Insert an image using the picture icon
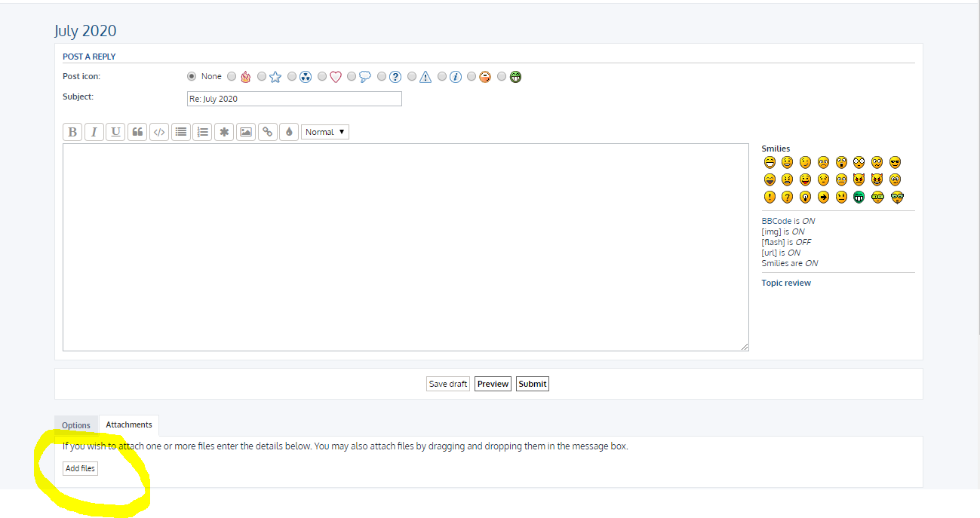Viewport: 980px width, 518px height. click(246, 132)
